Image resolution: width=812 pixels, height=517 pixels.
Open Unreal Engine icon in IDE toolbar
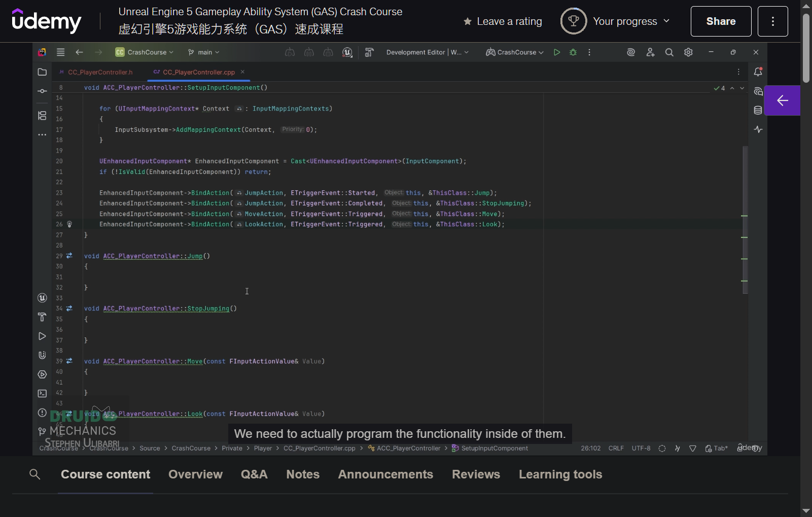click(x=347, y=52)
